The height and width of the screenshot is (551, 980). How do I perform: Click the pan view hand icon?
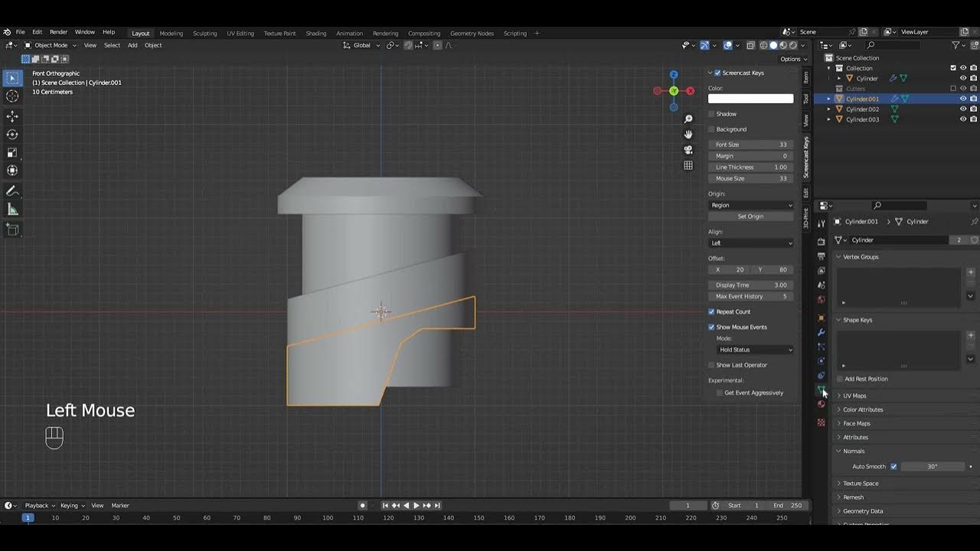(688, 135)
